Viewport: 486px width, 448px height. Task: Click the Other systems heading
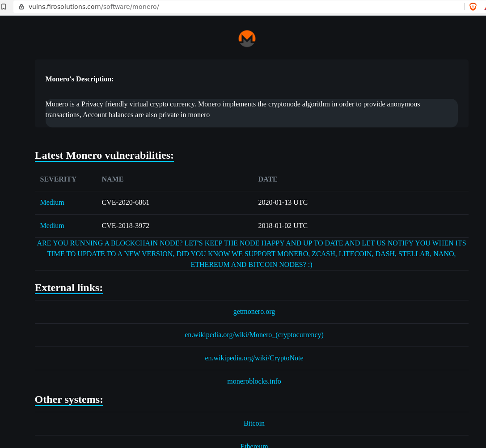coord(69,400)
